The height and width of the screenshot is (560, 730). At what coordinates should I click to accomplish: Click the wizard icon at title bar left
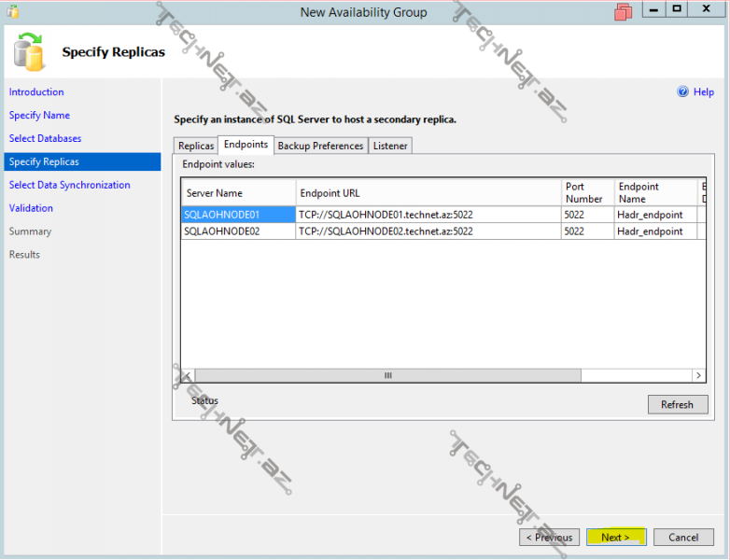[x=12, y=12]
